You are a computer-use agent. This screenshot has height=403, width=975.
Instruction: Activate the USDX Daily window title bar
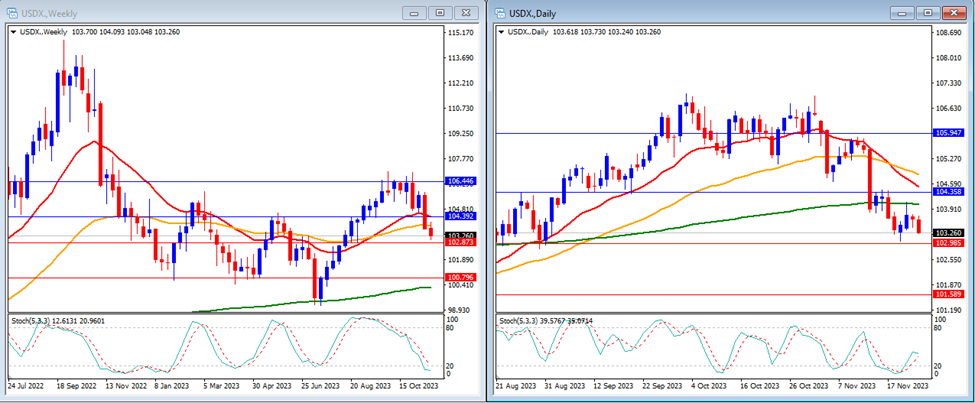(x=700, y=12)
